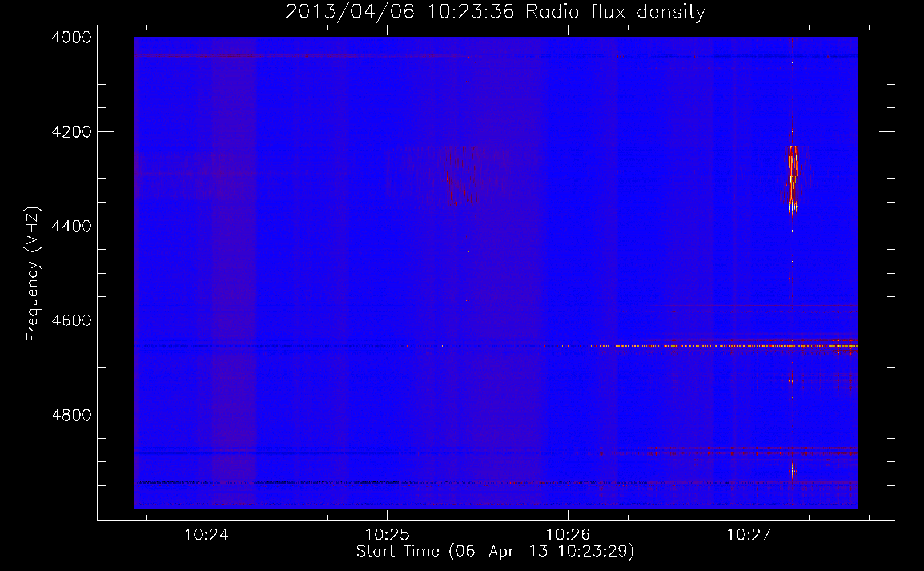This screenshot has height=571, width=924.
Task: Click the bright burst near 4300 MHz at 10:27
Action: 793,180
